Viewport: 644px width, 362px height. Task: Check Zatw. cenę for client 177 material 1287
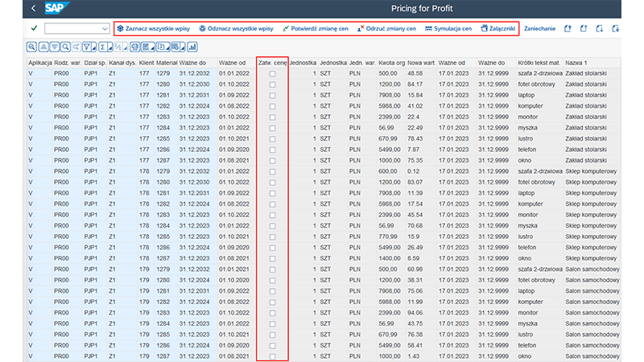(272, 160)
